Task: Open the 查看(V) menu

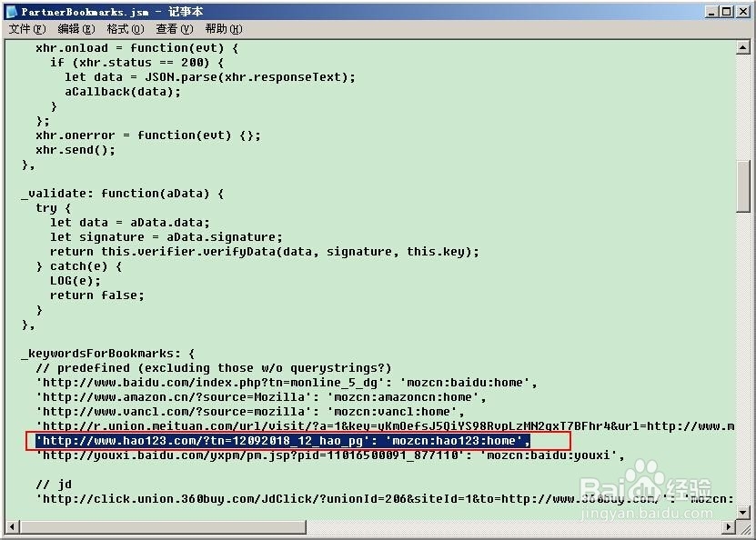Action: (174, 29)
